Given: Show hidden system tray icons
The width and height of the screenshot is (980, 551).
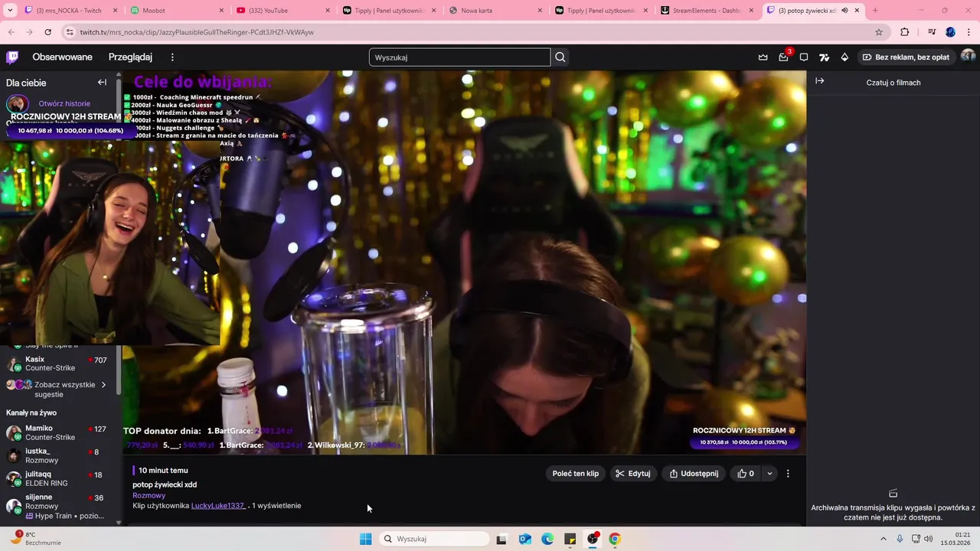Looking at the screenshot, I should 883,539.
